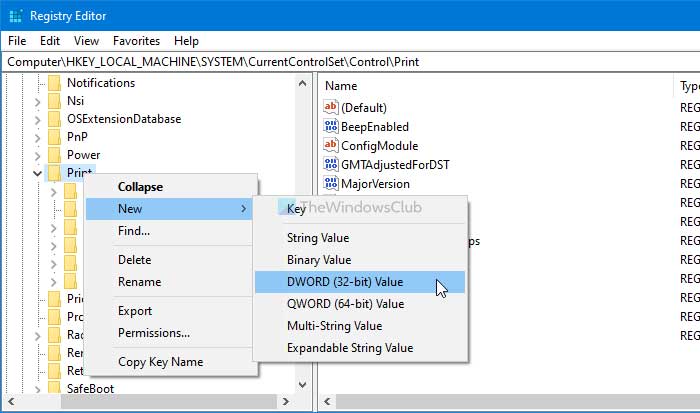Open the File menu
This screenshot has height=413, width=700.
(17, 41)
